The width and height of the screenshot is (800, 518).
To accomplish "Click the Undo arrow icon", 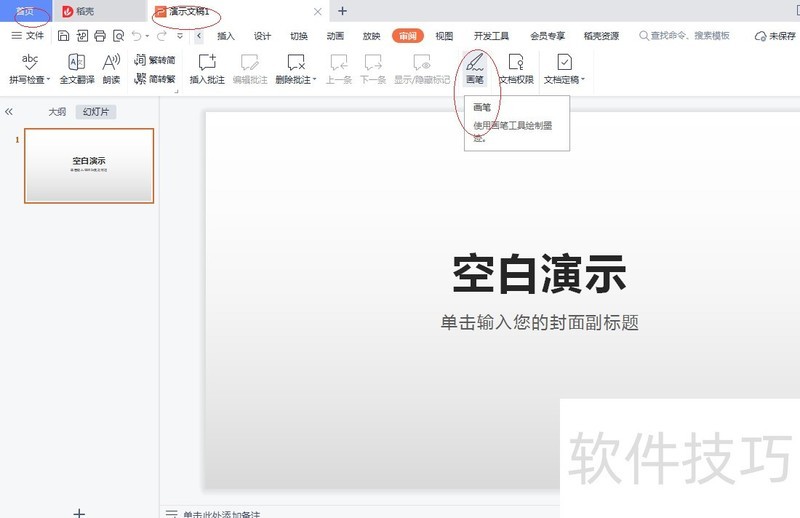I will tap(136, 36).
